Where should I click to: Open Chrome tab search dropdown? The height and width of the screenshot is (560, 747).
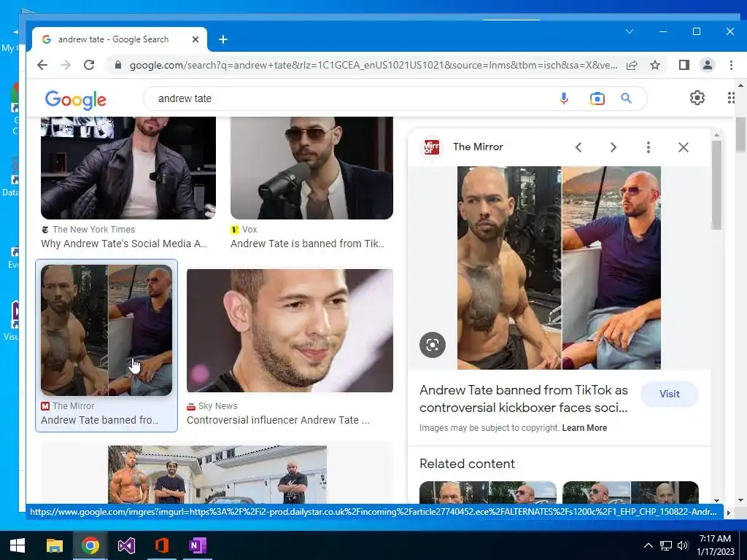point(630,31)
